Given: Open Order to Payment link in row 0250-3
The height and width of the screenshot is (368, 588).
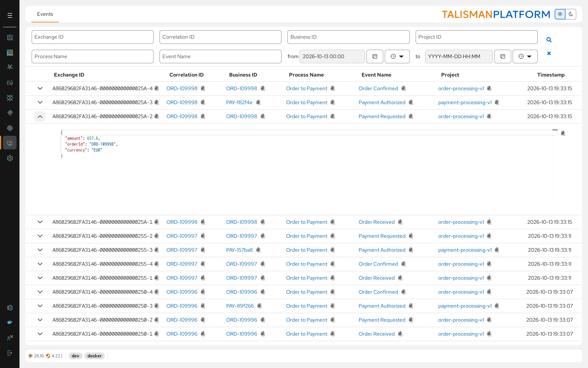Looking at the screenshot, I should pyautogui.click(x=306, y=306).
